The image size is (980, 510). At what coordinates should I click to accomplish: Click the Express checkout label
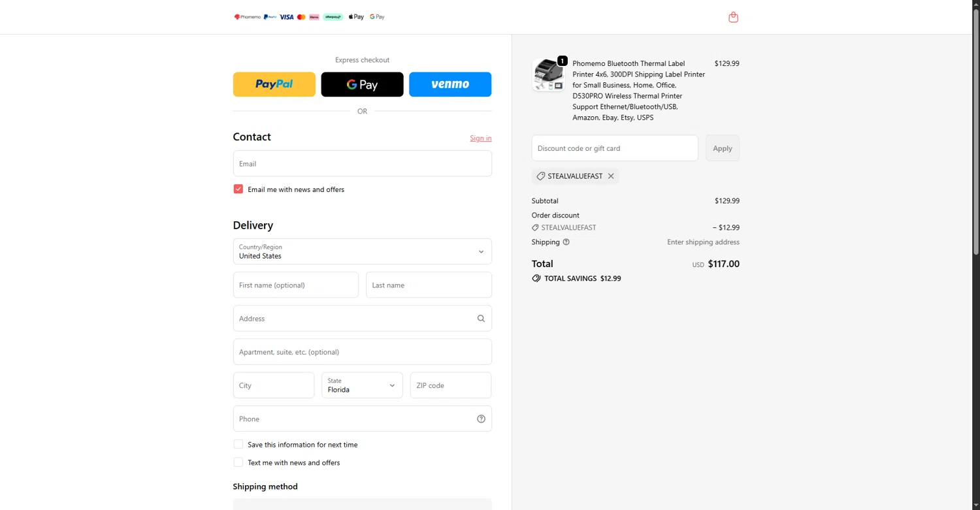tap(362, 60)
